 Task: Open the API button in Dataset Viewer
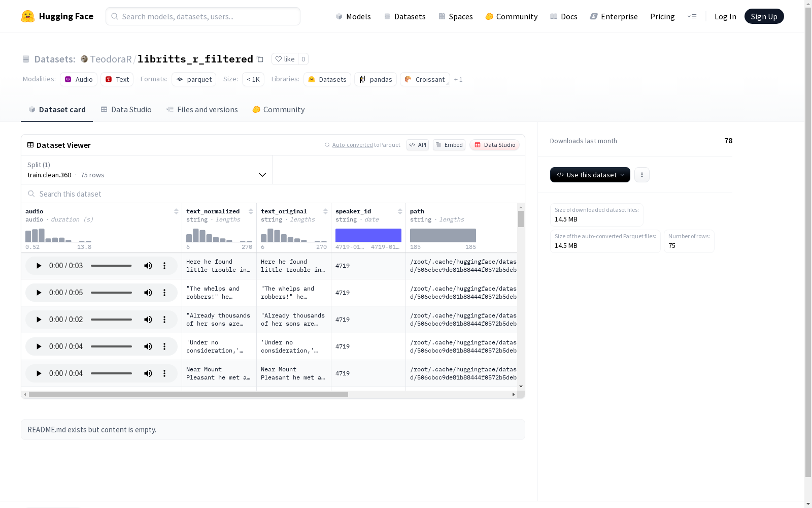(x=418, y=145)
